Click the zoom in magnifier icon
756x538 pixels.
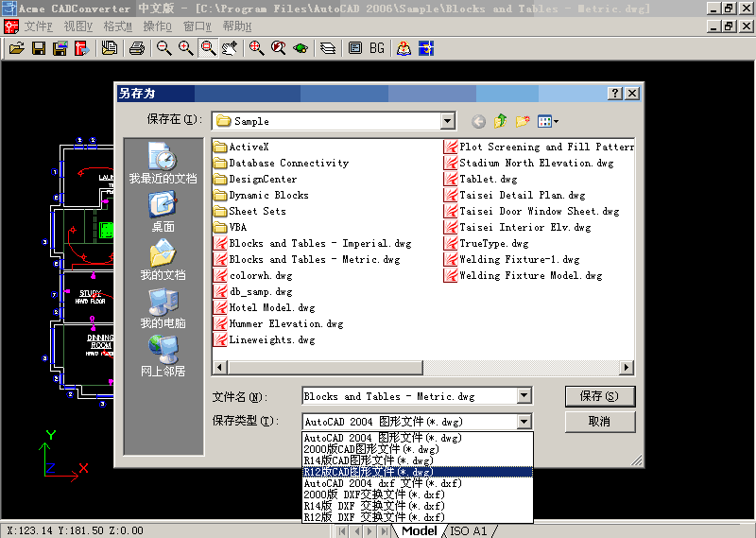click(185, 49)
